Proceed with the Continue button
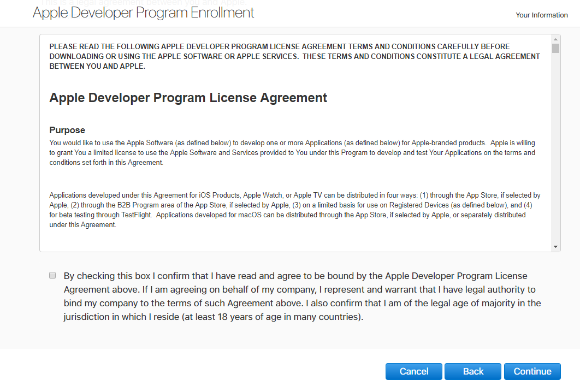 click(532, 371)
